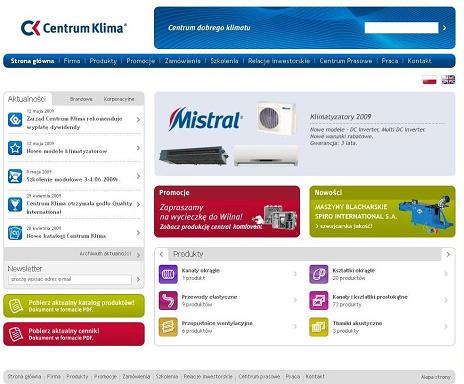This screenshot has width=464, height=384.
Task: Open the dividend news item icon
Action: tap(15, 120)
